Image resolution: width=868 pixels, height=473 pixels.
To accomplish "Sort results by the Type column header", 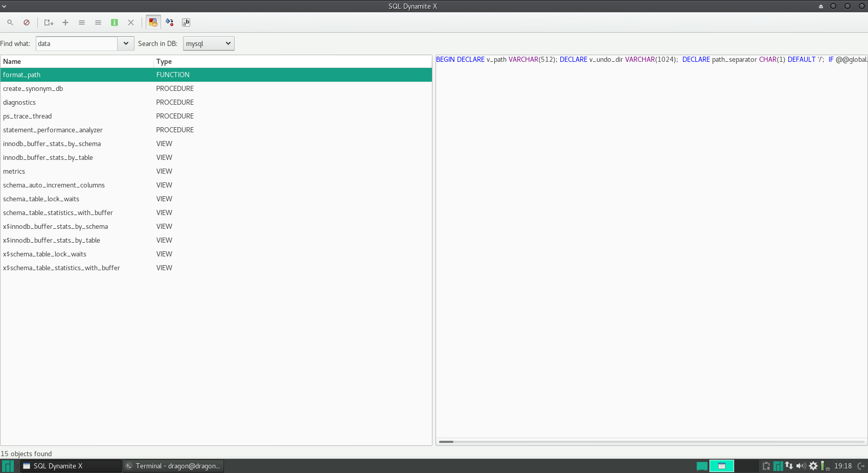I will coord(164,61).
